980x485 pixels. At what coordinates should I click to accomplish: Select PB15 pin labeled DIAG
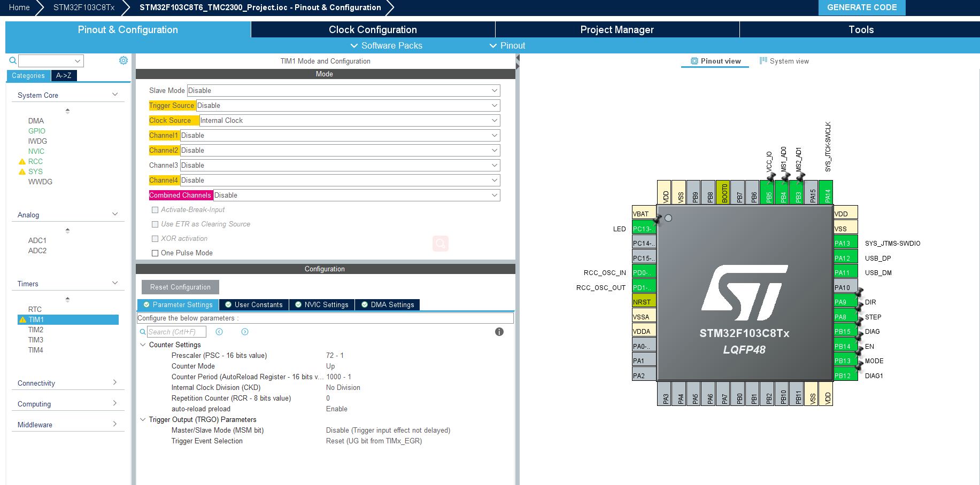point(845,331)
